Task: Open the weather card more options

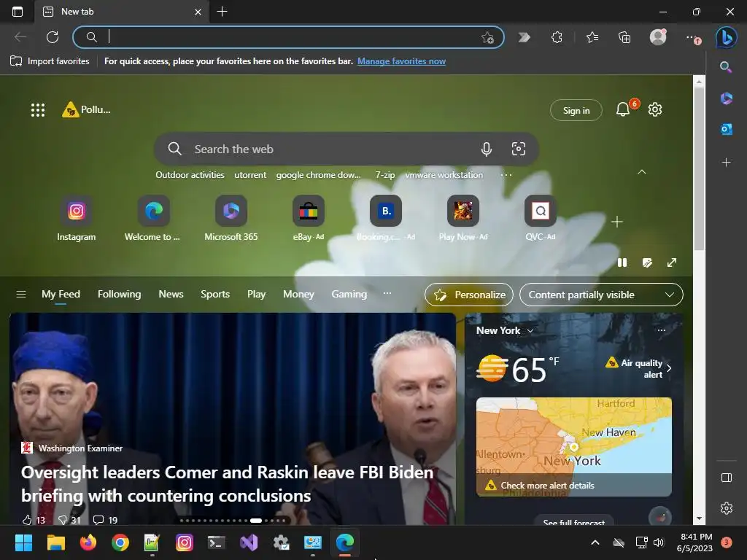Action: point(661,330)
